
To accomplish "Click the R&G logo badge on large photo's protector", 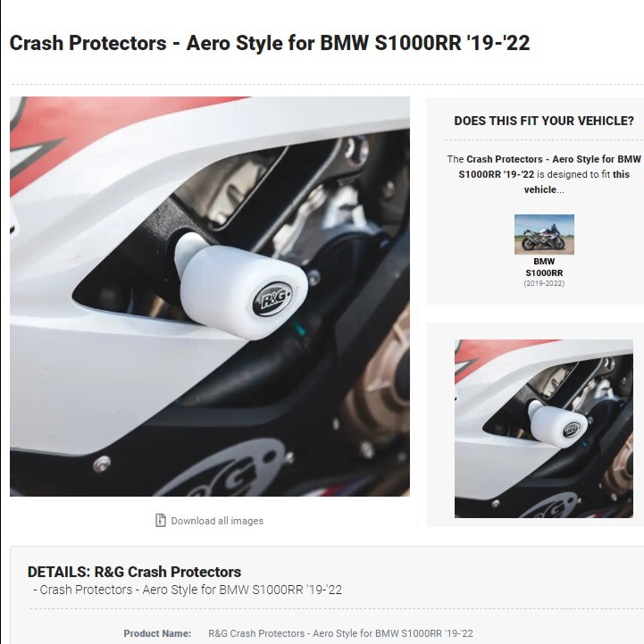I will pos(272,298).
